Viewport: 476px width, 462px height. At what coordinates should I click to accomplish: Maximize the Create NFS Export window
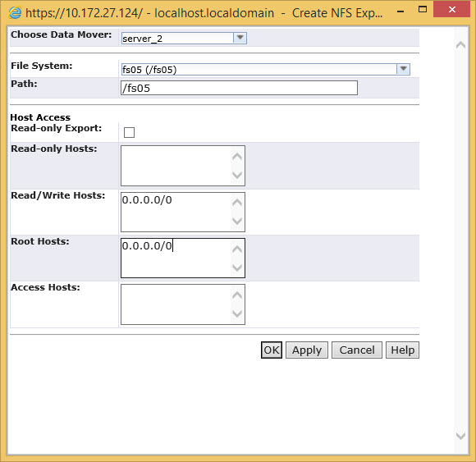(x=423, y=9)
